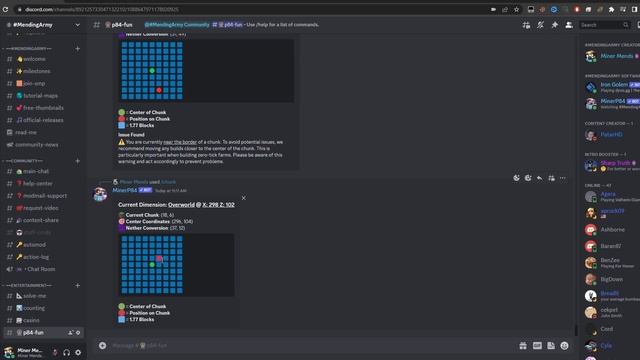
Task: Toggle microphone mute in user panel
Action: 55,352
